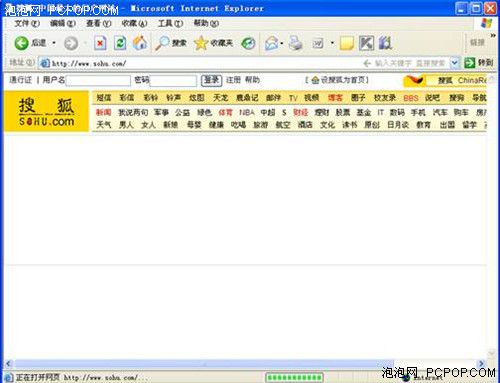Expand the address bar dropdown
Viewport: 500px width, 383px height.
pyautogui.click(x=454, y=63)
